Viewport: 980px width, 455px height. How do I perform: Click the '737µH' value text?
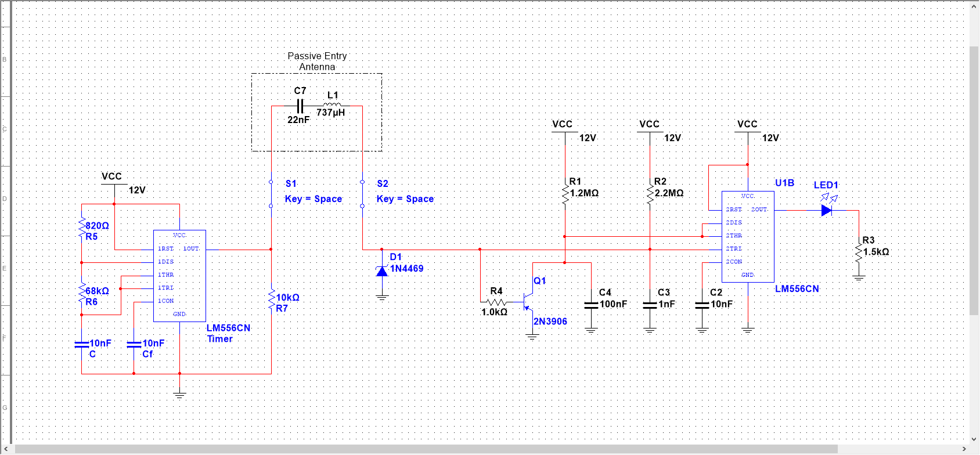330,113
